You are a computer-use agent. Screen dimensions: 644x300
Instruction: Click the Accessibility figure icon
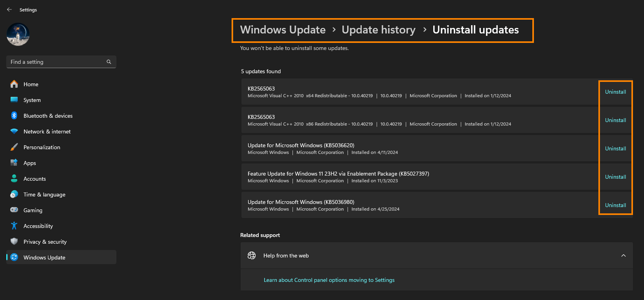click(x=14, y=226)
